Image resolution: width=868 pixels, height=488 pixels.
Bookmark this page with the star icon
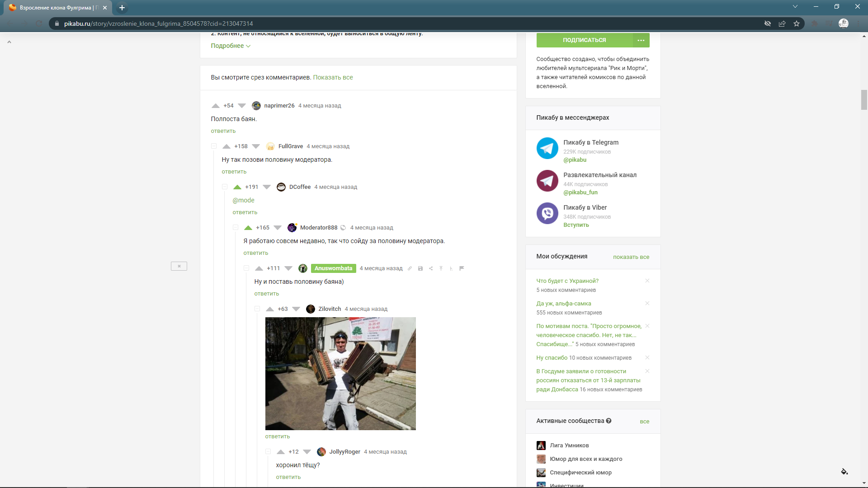(x=797, y=23)
